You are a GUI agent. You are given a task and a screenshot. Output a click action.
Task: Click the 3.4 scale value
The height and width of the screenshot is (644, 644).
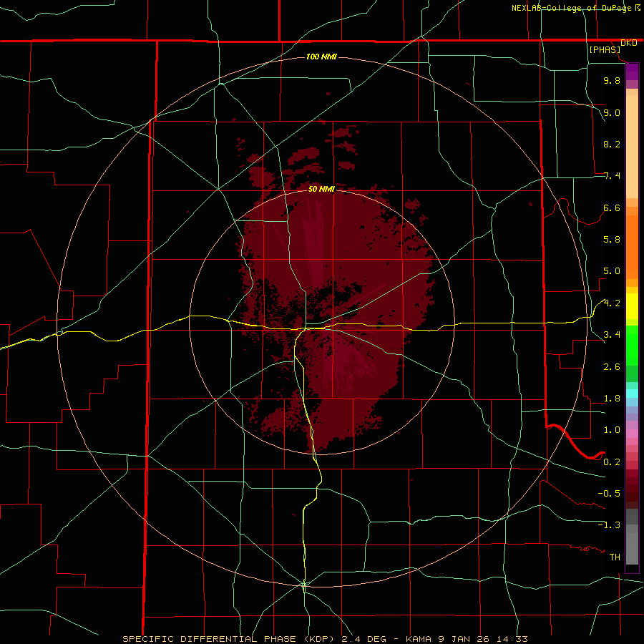612,335
